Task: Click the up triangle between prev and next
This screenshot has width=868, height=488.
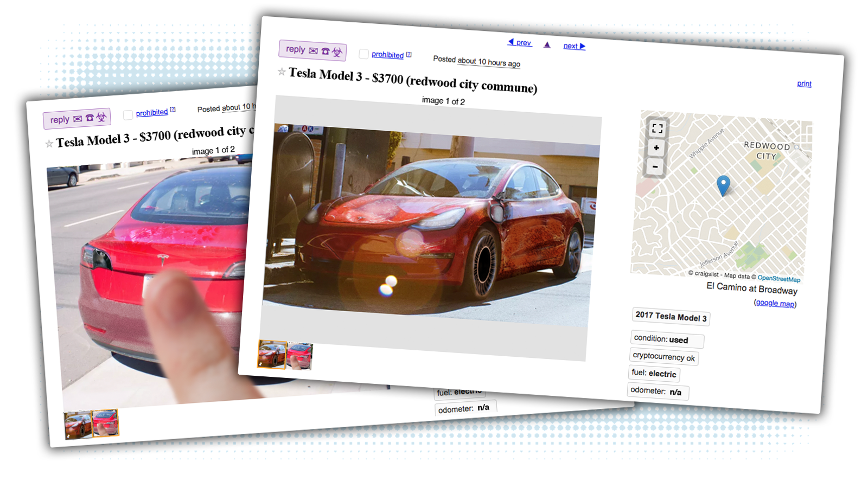Action: click(547, 44)
